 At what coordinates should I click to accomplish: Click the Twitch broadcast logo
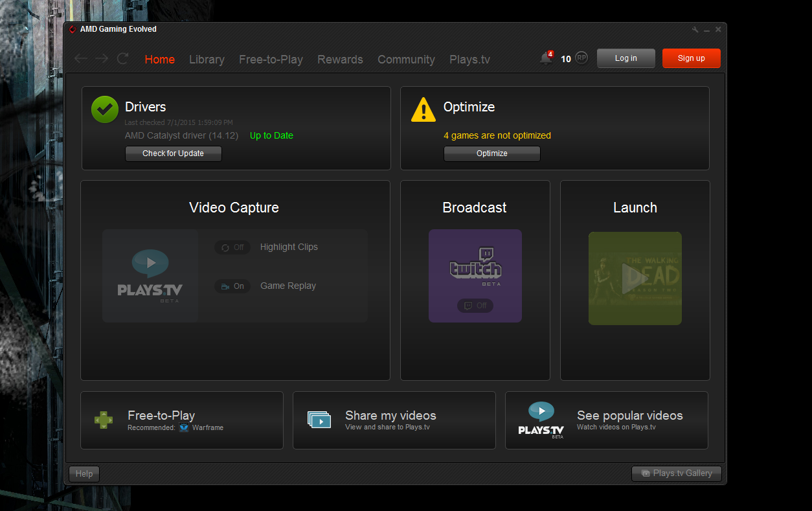coord(475,266)
